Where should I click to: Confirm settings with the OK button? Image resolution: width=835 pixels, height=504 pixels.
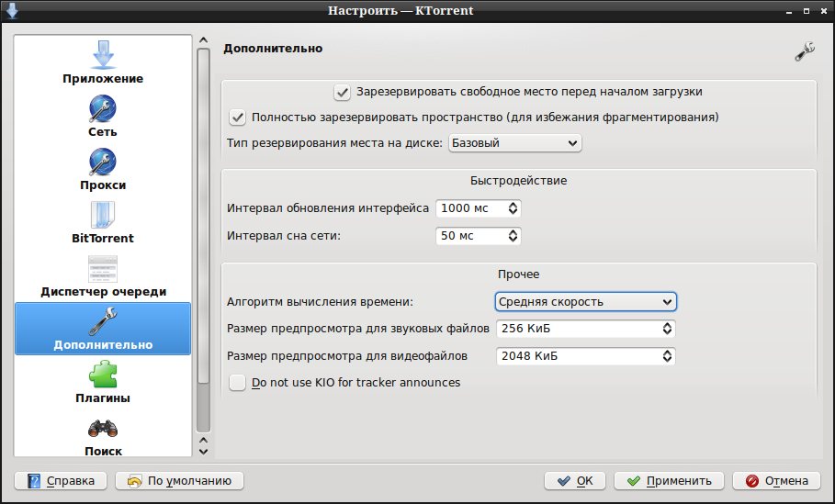[575, 480]
